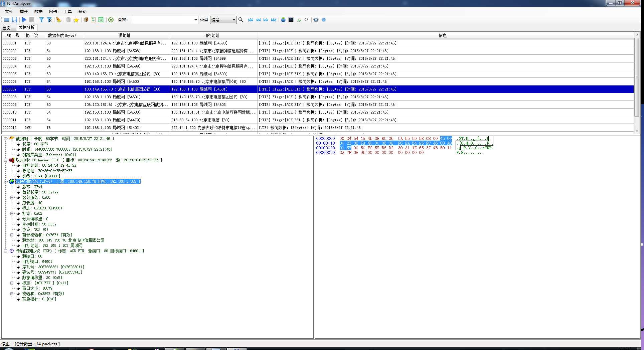Switch to the 首页 tab

[7, 28]
